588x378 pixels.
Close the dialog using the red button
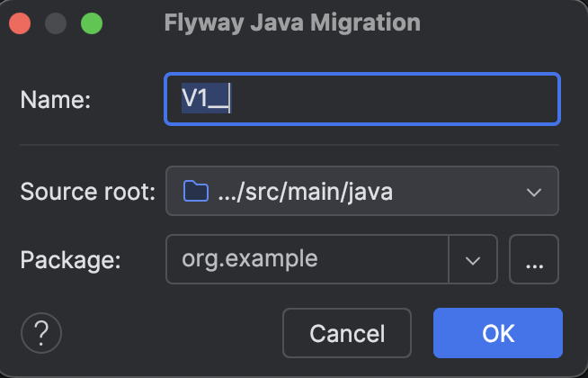point(21,22)
